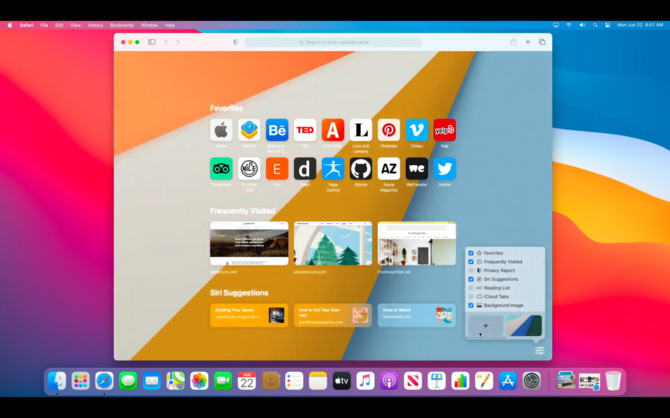Open Finder from the Dock
The height and width of the screenshot is (418, 670).
click(57, 380)
